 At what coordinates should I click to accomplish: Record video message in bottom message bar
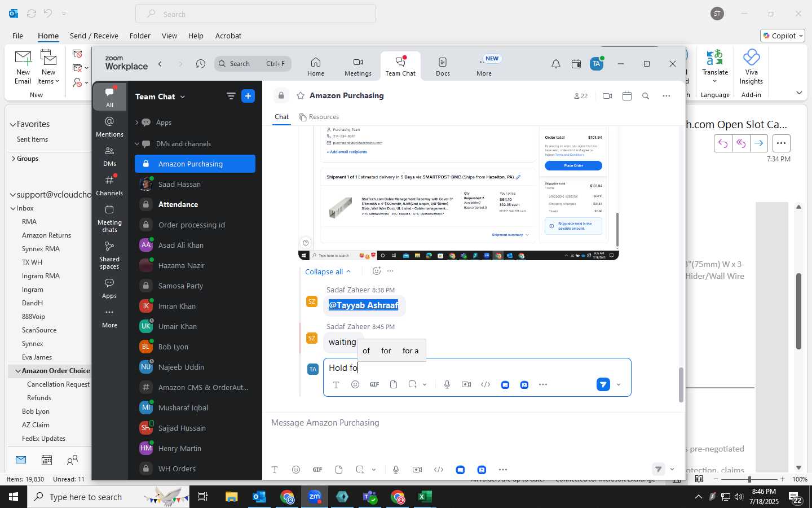pyautogui.click(x=417, y=470)
